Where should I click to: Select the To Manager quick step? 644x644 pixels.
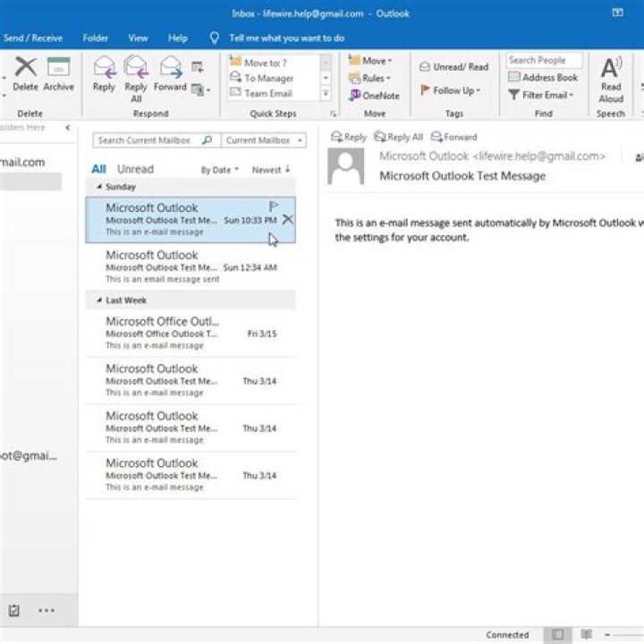(275, 78)
